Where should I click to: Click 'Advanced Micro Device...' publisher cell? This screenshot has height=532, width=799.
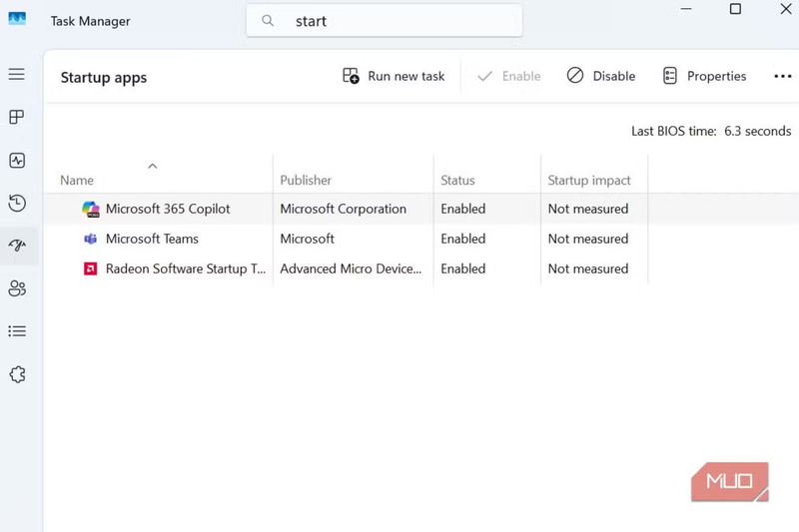pos(351,268)
